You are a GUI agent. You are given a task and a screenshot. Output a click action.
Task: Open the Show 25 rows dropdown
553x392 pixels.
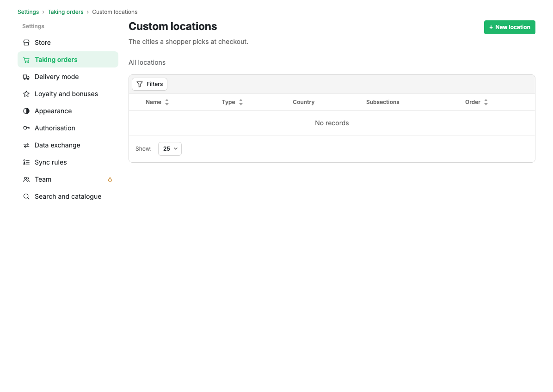pyautogui.click(x=170, y=149)
